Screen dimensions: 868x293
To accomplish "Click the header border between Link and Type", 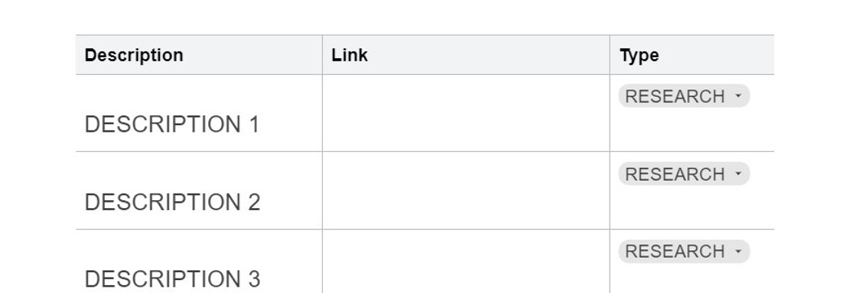I will point(610,55).
